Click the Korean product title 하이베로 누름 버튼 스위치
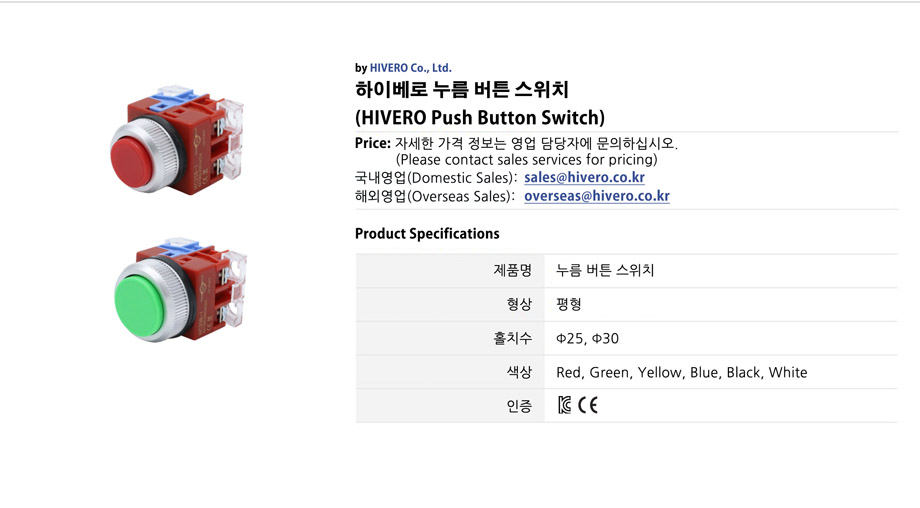Screen dimensions: 920x508 tap(462, 90)
